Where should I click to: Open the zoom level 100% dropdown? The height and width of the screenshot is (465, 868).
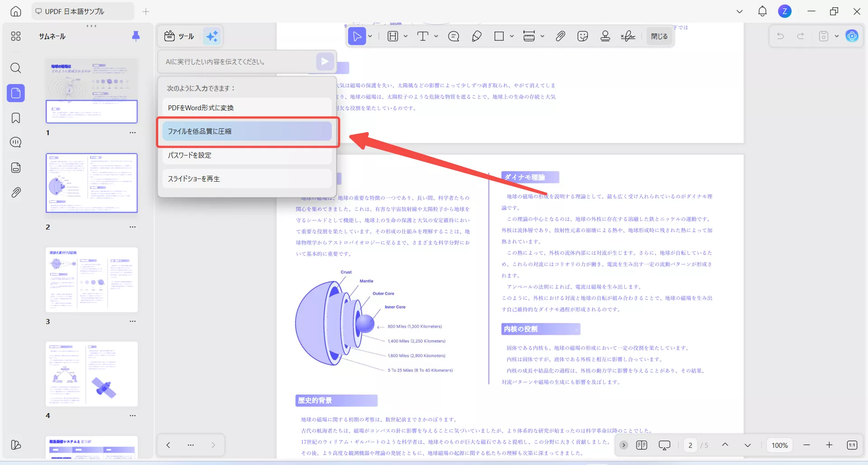(x=780, y=445)
